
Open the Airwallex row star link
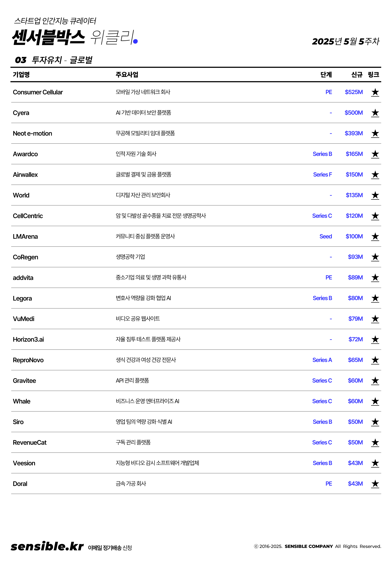[x=375, y=175]
